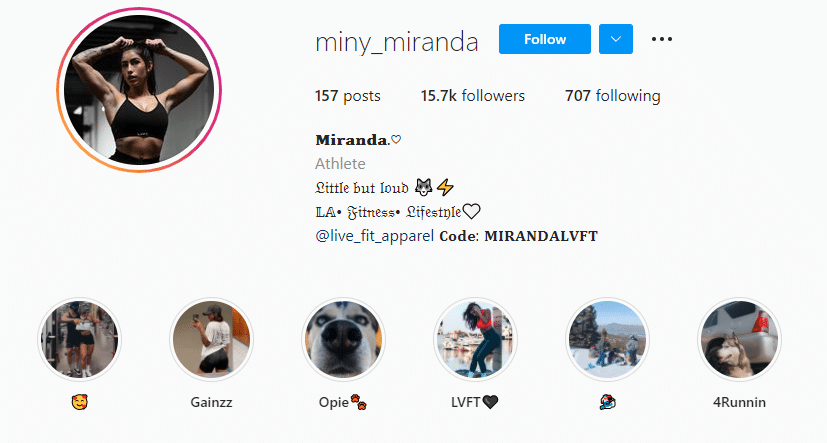Click the miny_miranda username heading
Screen dimensions: 827x443
[x=397, y=42]
